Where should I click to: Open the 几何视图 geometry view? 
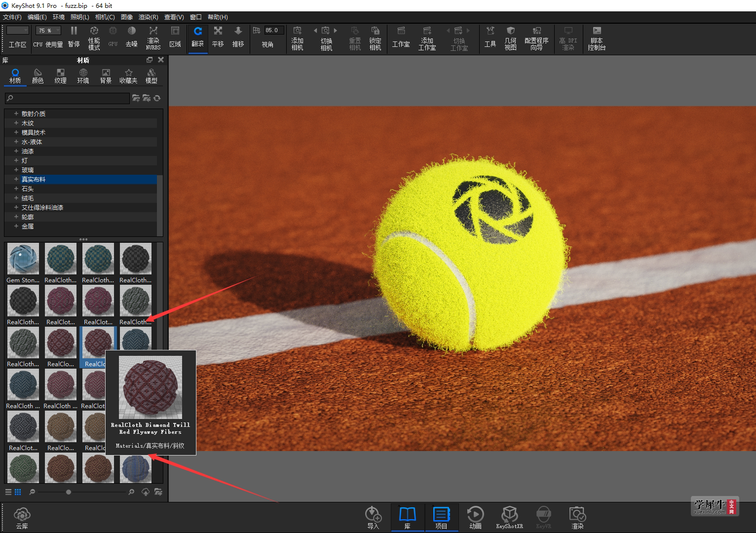tap(511, 38)
